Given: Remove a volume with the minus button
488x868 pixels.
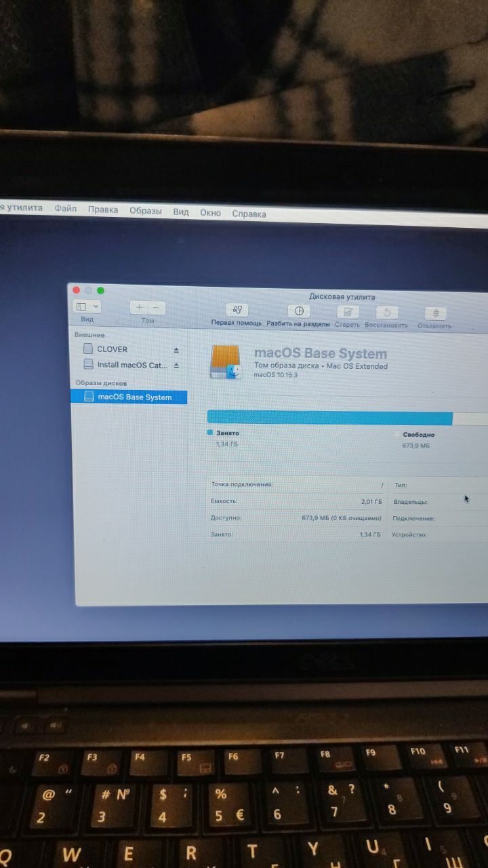Looking at the screenshot, I should [157, 307].
